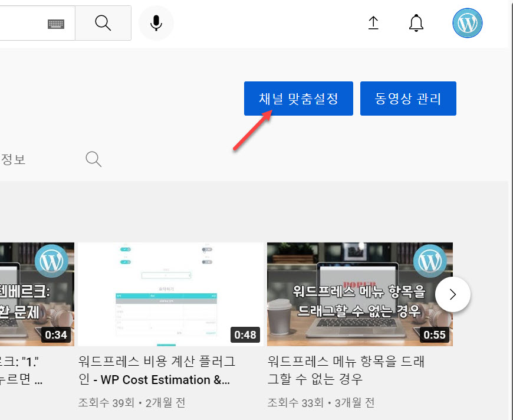Switch to the 정보 tab
Screen dimensions: 513x420
pos(13,159)
